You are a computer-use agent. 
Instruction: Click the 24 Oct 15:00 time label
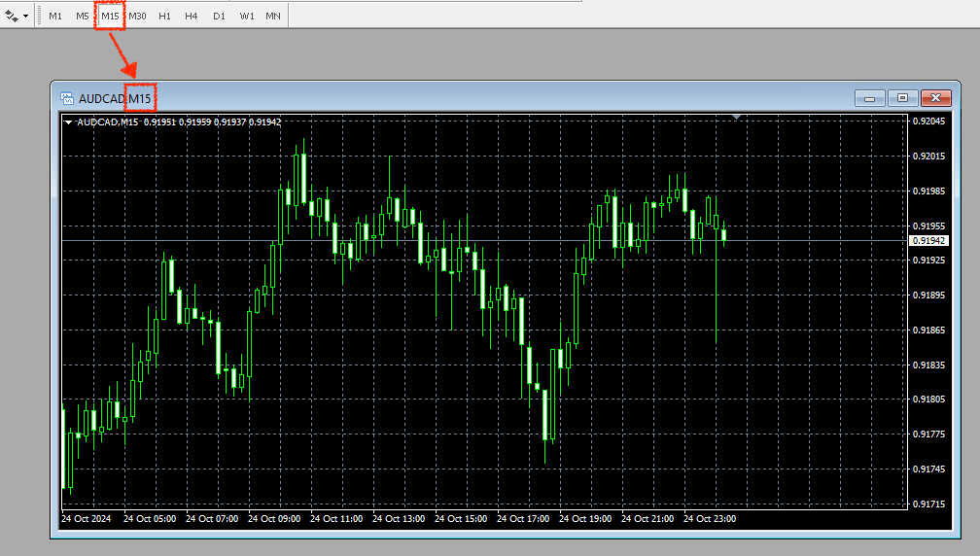point(461,518)
